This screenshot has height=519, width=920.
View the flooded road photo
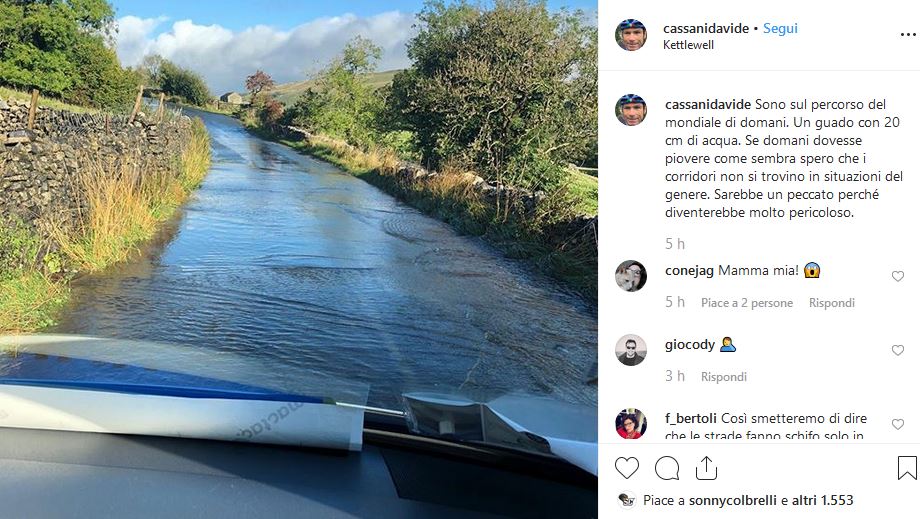(x=299, y=259)
